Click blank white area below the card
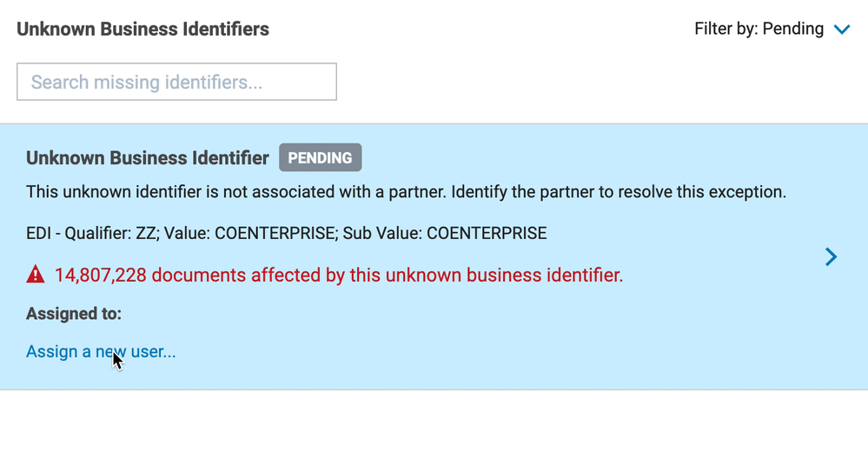 pos(434,425)
